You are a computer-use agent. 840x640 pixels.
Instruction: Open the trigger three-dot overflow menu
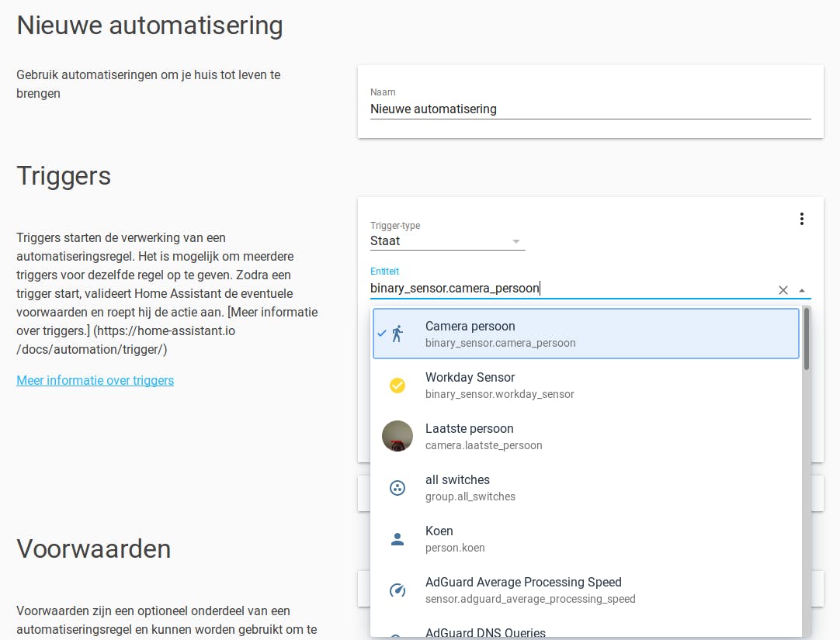[802, 219]
